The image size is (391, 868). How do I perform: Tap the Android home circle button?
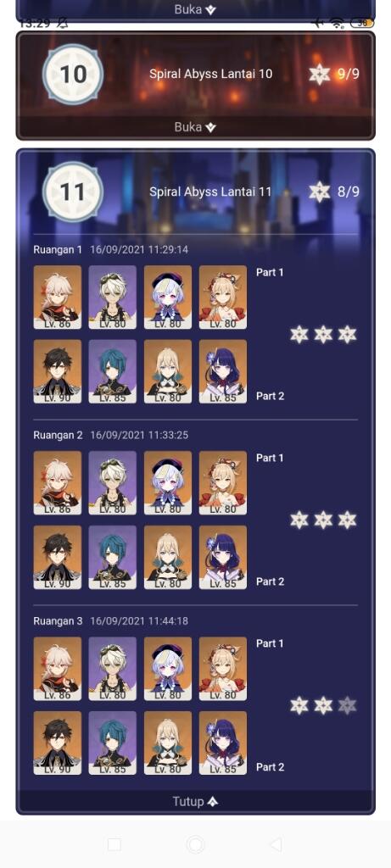click(195, 844)
